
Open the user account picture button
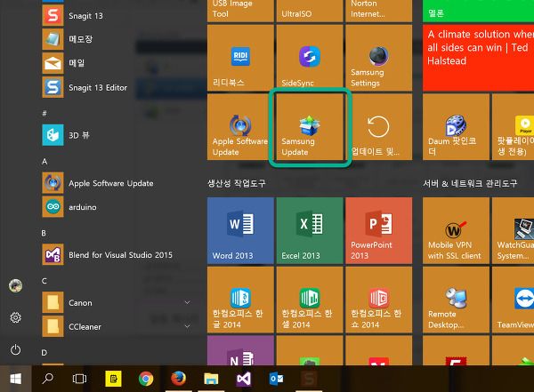[x=16, y=285]
